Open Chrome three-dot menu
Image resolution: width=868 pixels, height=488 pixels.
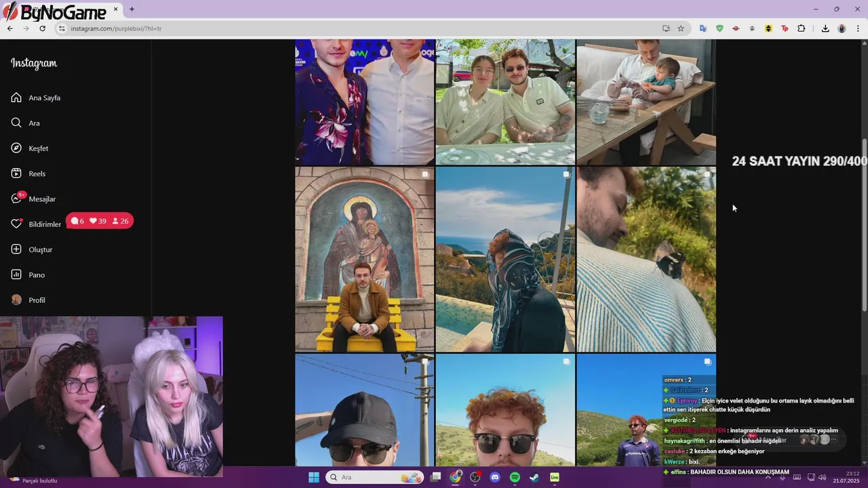(x=858, y=28)
